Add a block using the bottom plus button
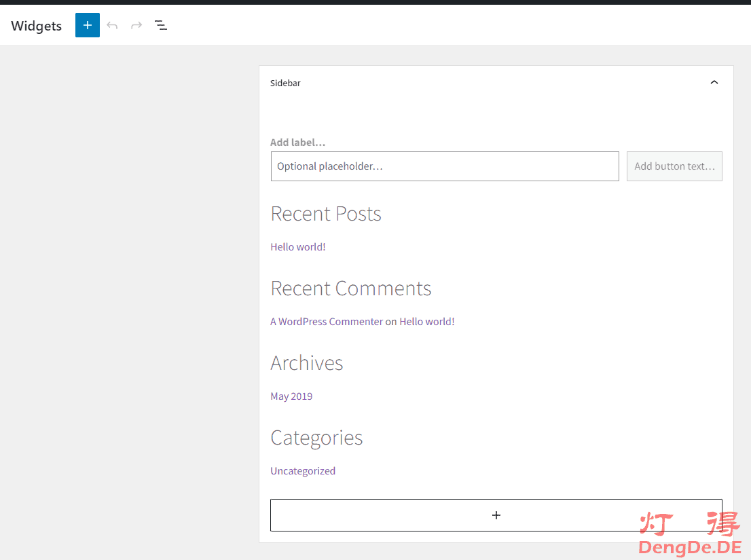 click(x=496, y=515)
